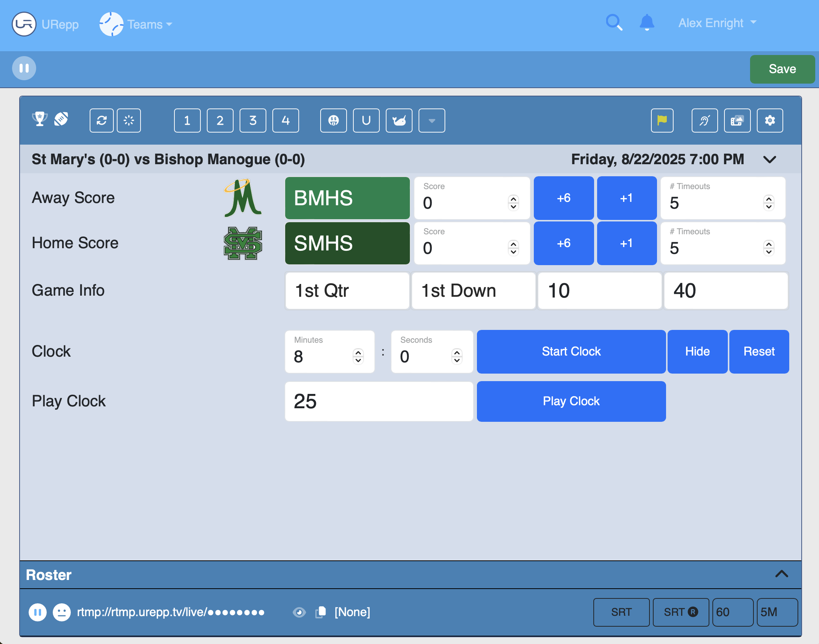Toggle the hearing accessibility icon button
Image resolution: width=819 pixels, height=644 pixels.
click(704, 121)
